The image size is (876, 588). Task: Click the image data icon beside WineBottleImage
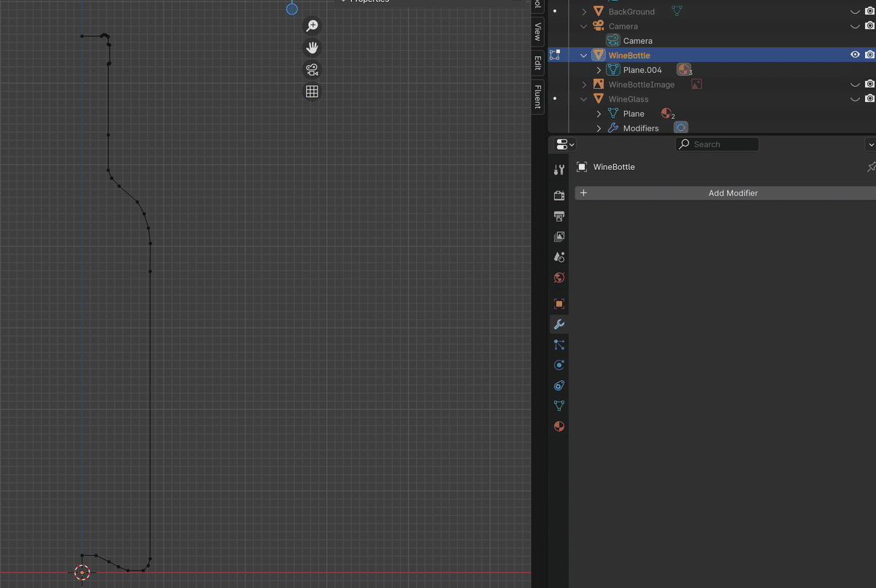coord(696,85)
